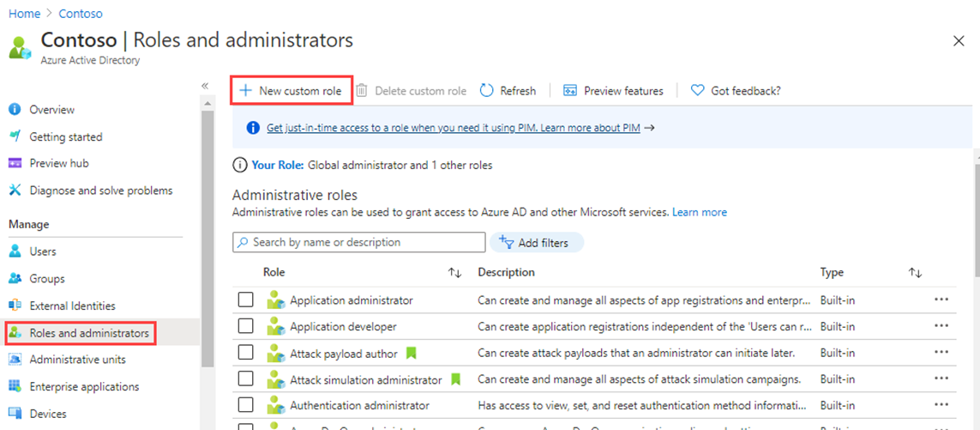Open more options for Attack payload author row
This screenshot has height=430, width=980.
(941, 353)
